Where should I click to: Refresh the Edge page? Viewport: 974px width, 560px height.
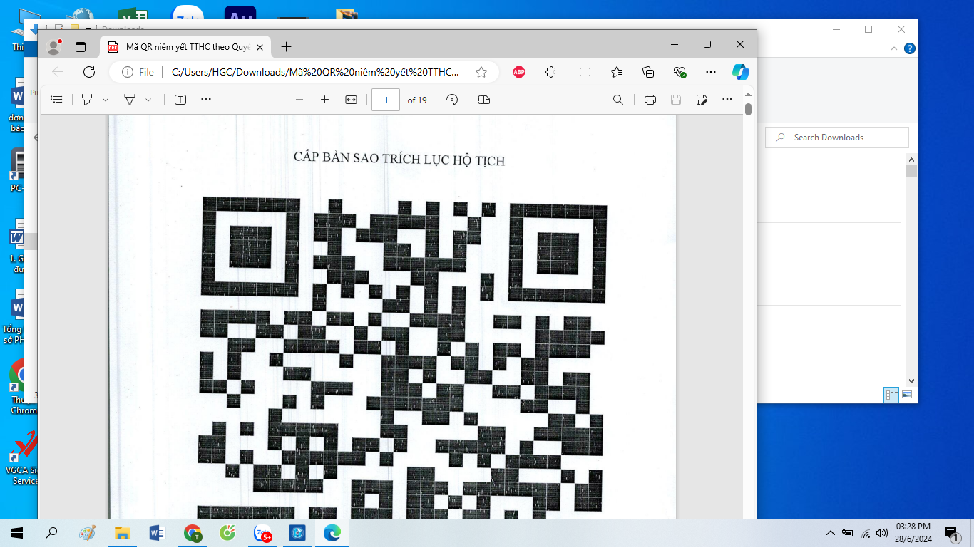pos(89,72)
